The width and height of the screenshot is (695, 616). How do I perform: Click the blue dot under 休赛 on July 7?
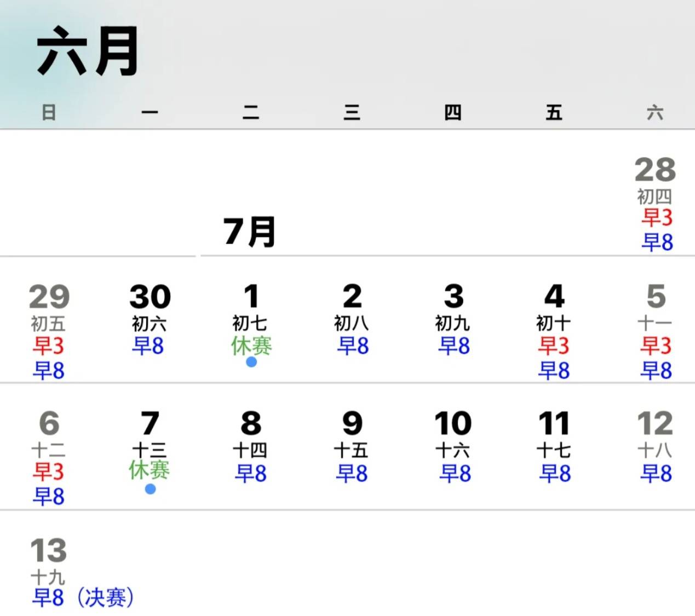point(150,490)
